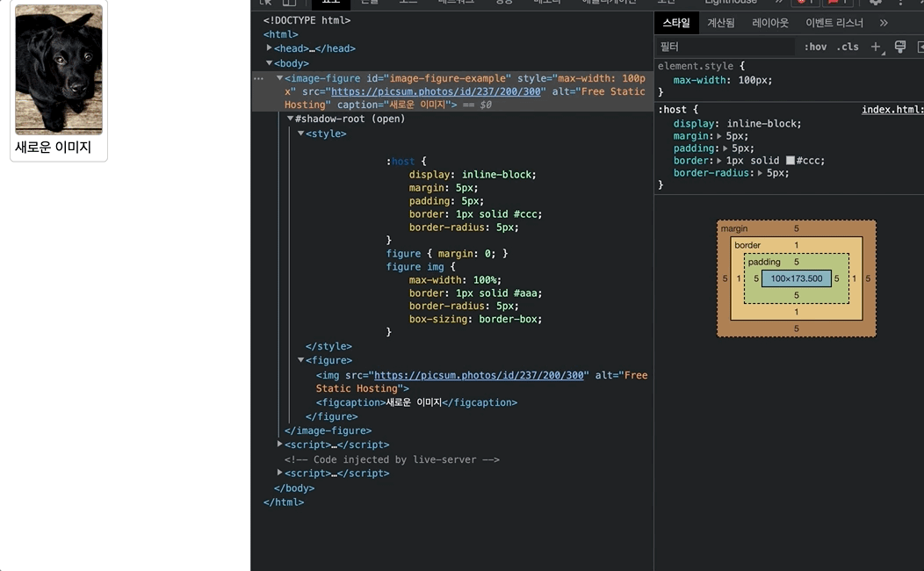Collapse the #shadow-root (open) node
Screen dimensions: 924x571
(290, 119)
